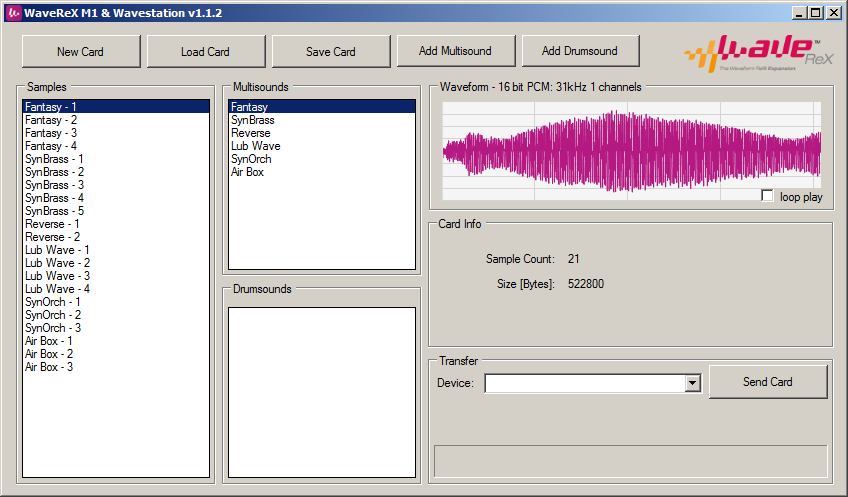This screenshot has height=497, width=848.
Task: Click the WaveReX app icon in title bar
Action: [x=14, y=13]
